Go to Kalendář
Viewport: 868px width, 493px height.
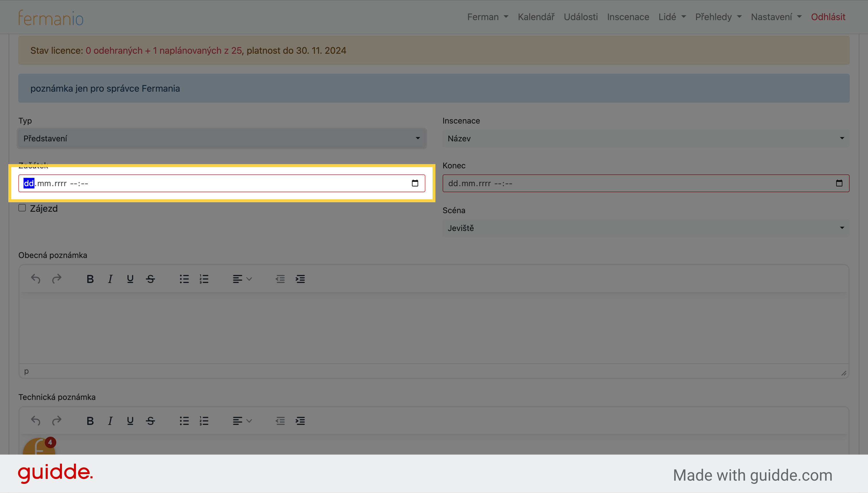click(536, 17)
